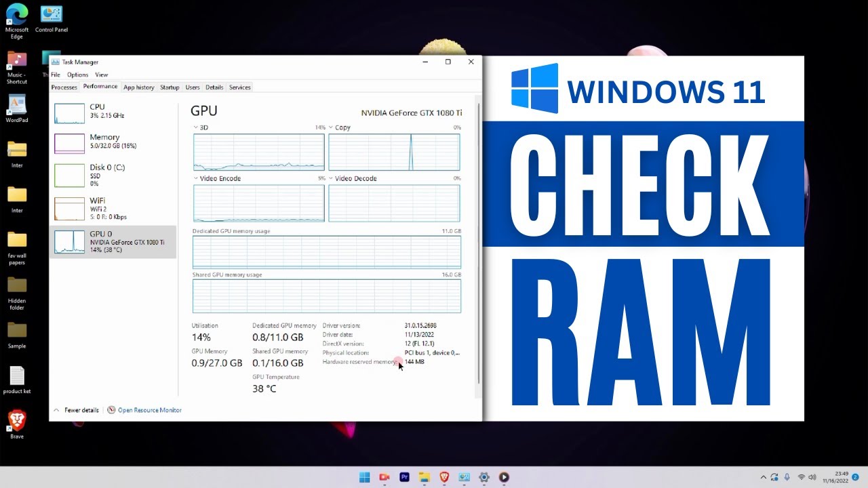Screen dimensions: 868x488
Task: Click the Task Manager title bar icon
Action: [56, 62]
